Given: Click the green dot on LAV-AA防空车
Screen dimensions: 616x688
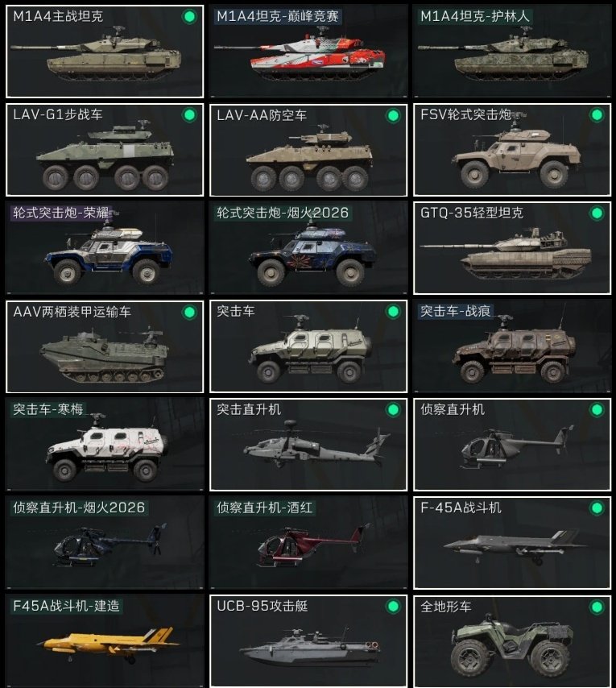Looking at the screenshot, I should [x=393, y=115].
